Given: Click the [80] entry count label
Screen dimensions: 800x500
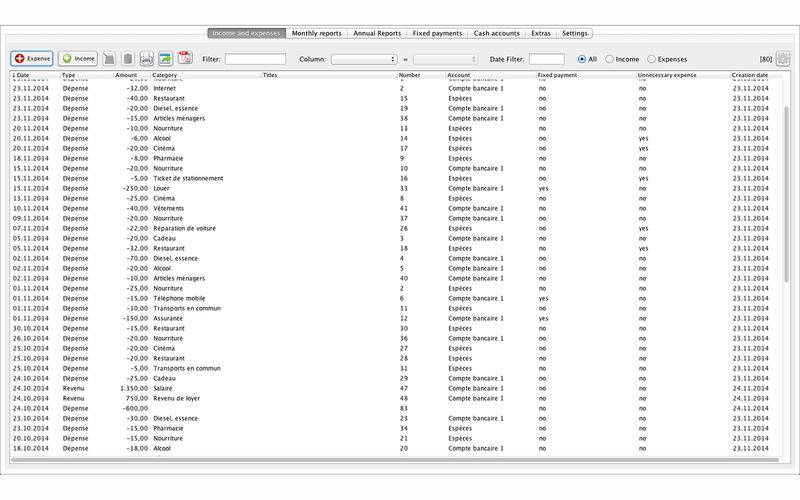Looking at the screenshot, I should click(765, 59).
